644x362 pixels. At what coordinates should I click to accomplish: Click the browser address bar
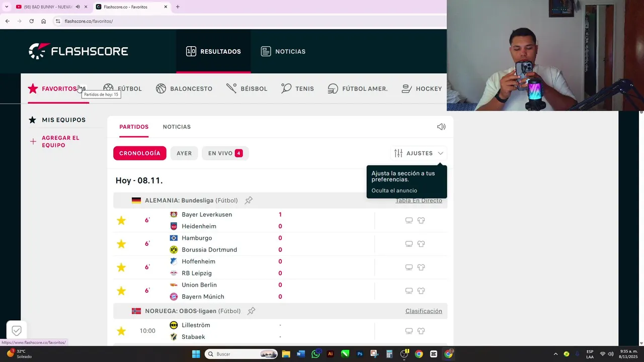(x=247, y=21)
